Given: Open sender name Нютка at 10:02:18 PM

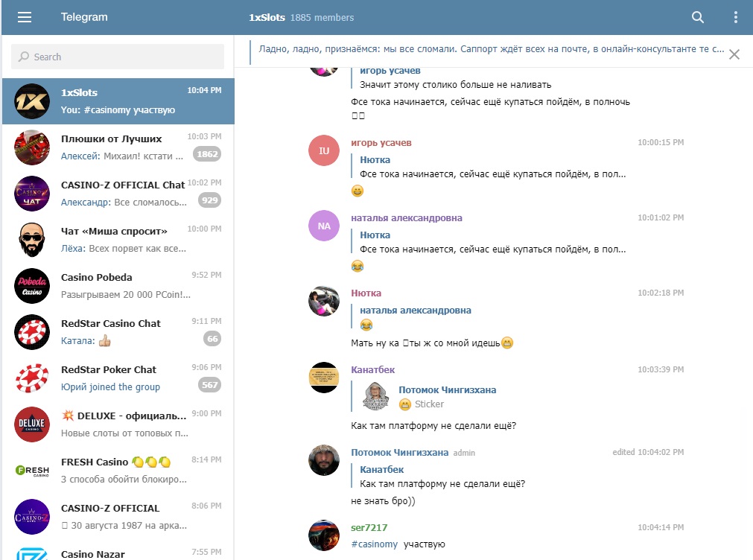Looking at the screenshot, I should point(366,293).
